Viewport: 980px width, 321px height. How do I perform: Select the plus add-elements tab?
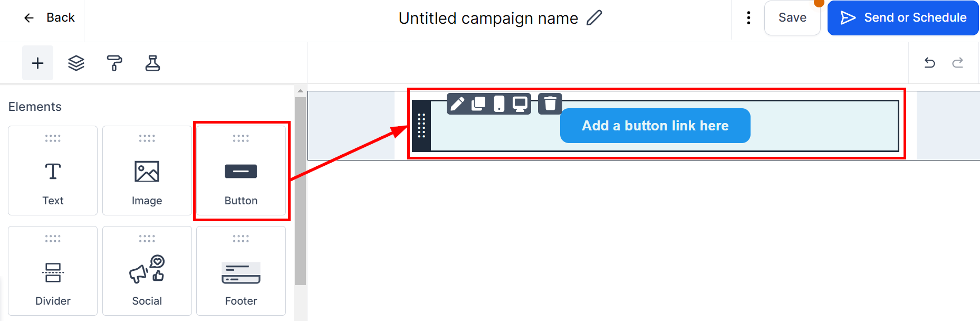[37, 63]
